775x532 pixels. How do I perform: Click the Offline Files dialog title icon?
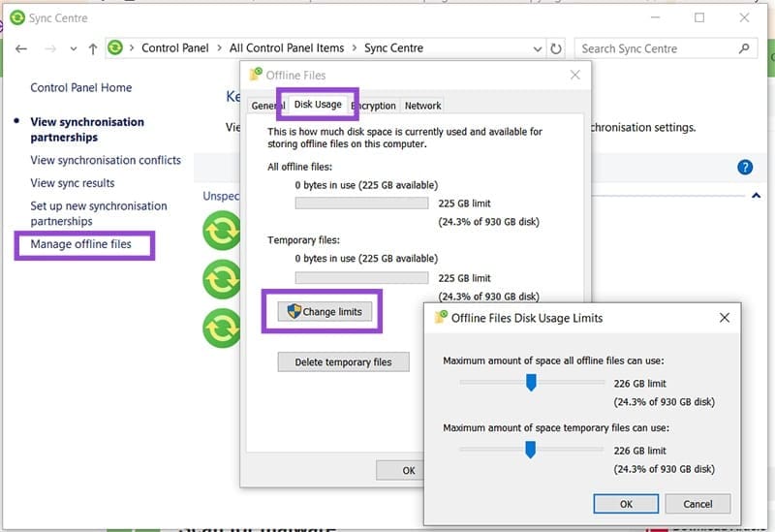(x=256, y=75)
